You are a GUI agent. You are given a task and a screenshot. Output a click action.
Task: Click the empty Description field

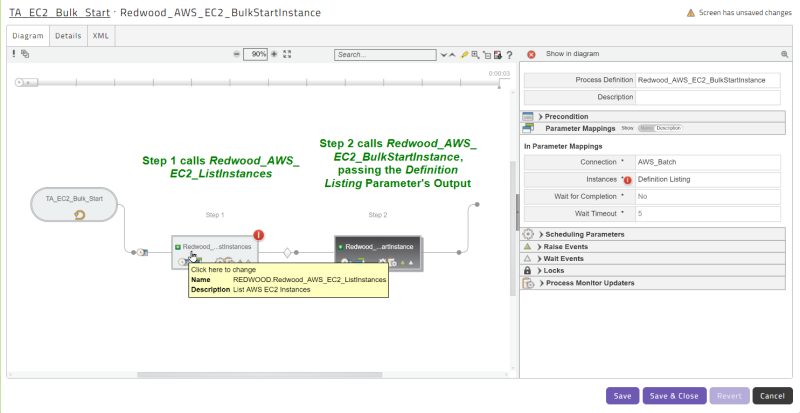[708, 97]
